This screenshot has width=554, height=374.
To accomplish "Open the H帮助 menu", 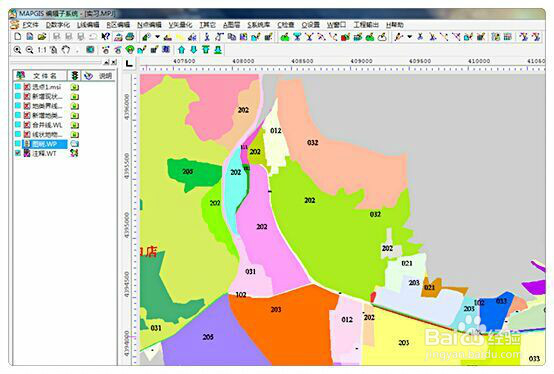I will pos(395,25).
